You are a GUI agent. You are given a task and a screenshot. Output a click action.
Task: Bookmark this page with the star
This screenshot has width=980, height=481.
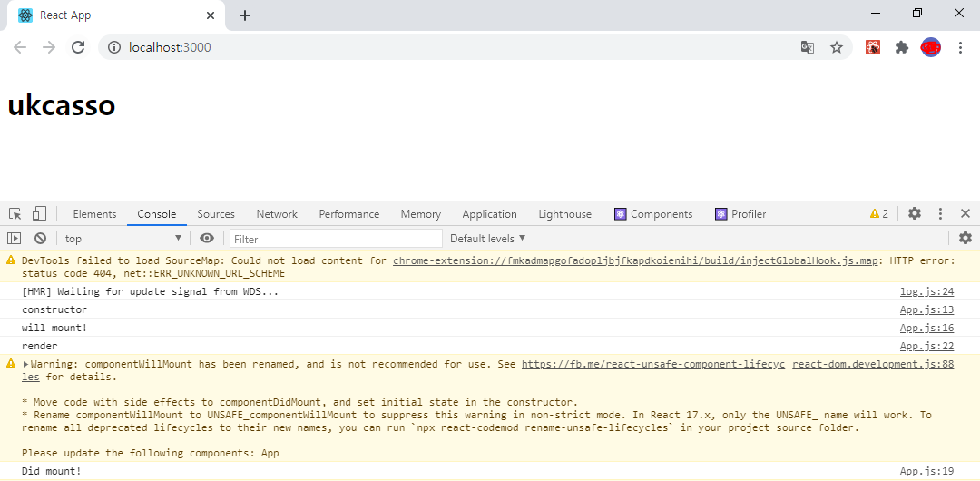click(837, 47)
